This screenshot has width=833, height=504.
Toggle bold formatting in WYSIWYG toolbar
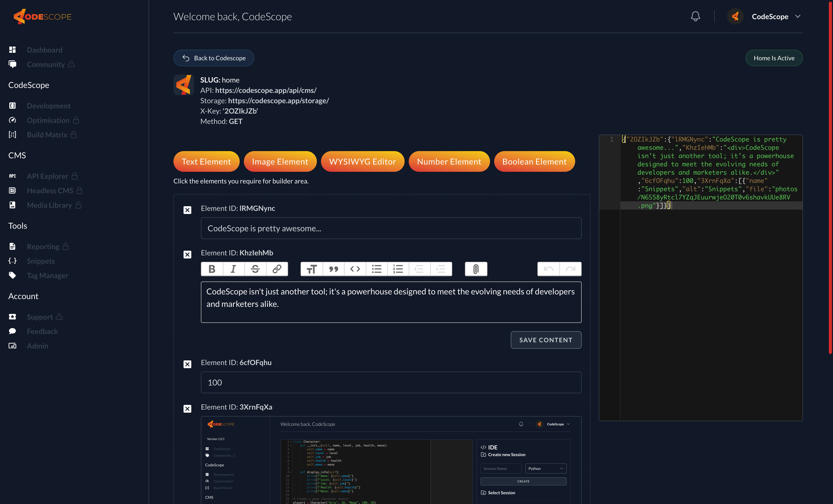pos(212,269)
